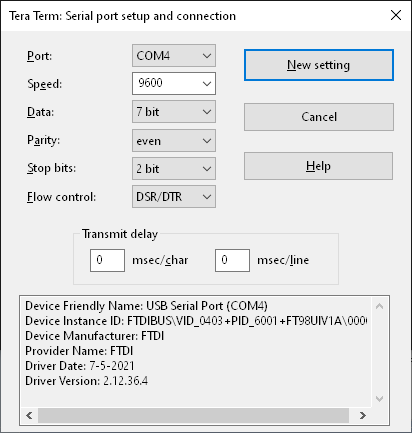Open the Data bits dropdown

pyautogui.click(x=174, y=112)
